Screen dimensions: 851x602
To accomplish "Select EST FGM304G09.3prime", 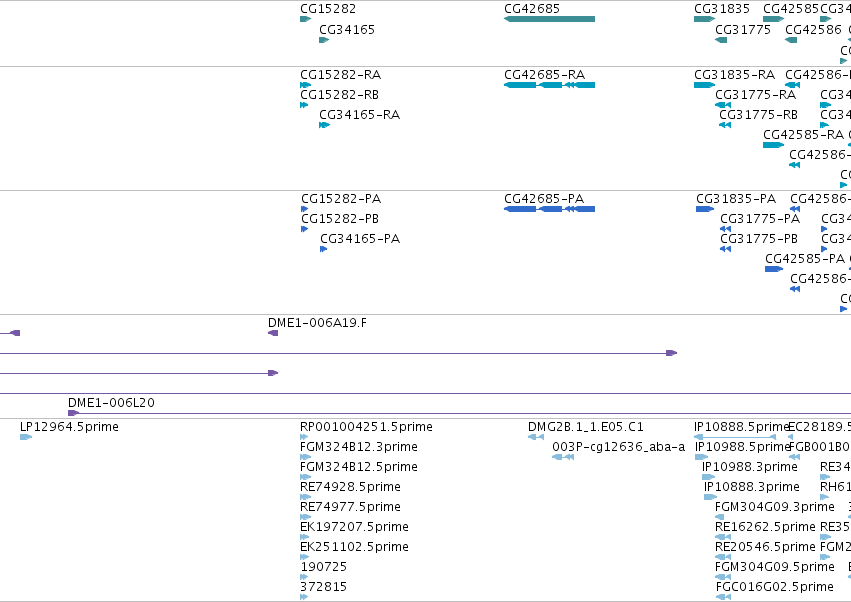I will [775, 507].
